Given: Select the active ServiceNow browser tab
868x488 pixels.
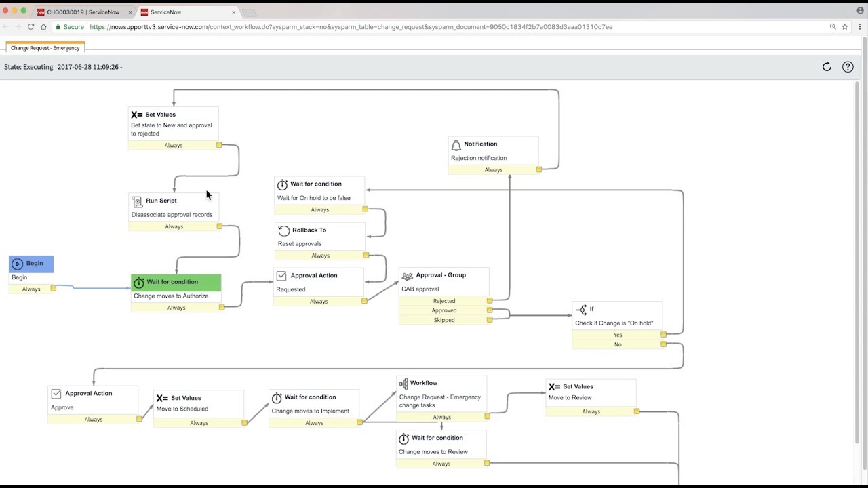Looking at the screenshot, I should [188, 12].
